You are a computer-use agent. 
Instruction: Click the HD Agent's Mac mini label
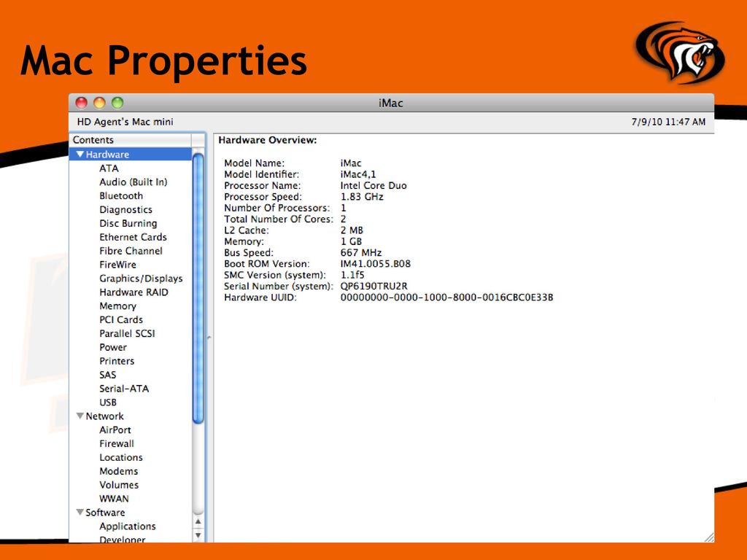click(x=125, y=122)
